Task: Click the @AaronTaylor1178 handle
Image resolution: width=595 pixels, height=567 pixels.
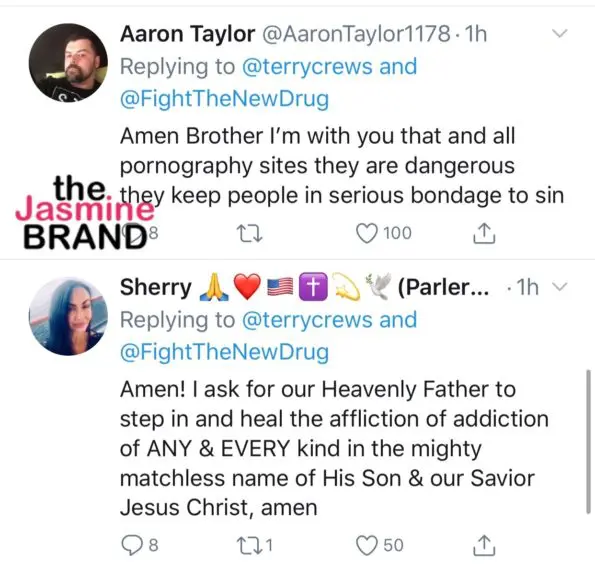Action: (x=356, y=34)
